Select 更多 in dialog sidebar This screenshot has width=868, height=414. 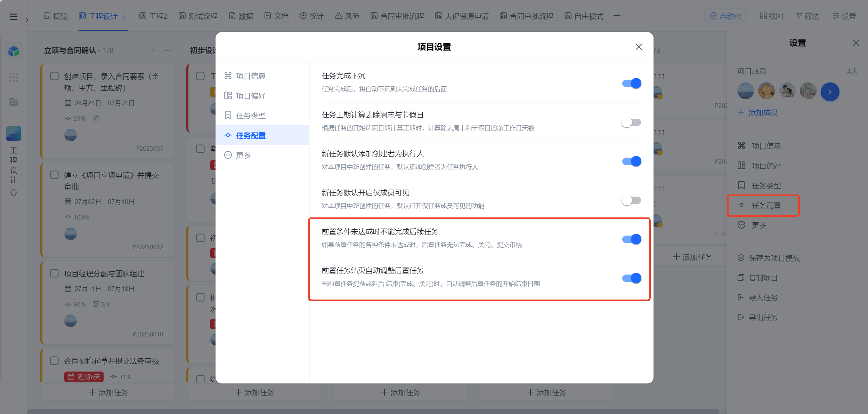(262, 155)
